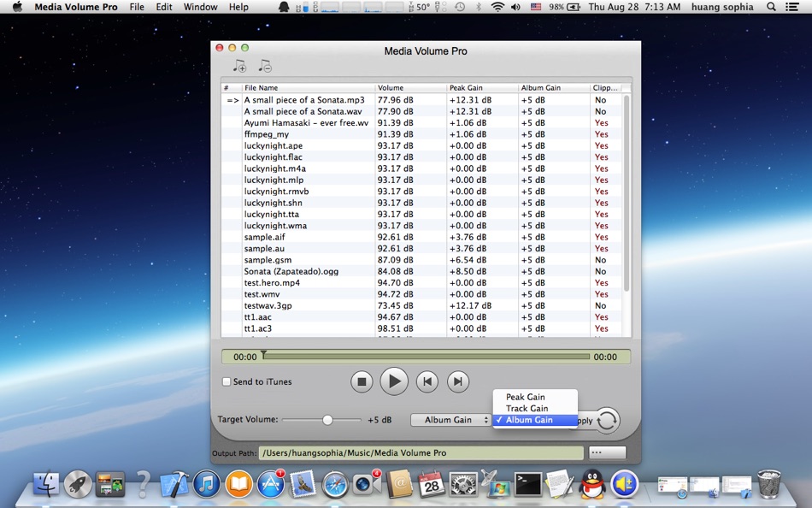Viewport: 812px width, 508px height.
Task: Skip to the next track
Action: (458, 382)
